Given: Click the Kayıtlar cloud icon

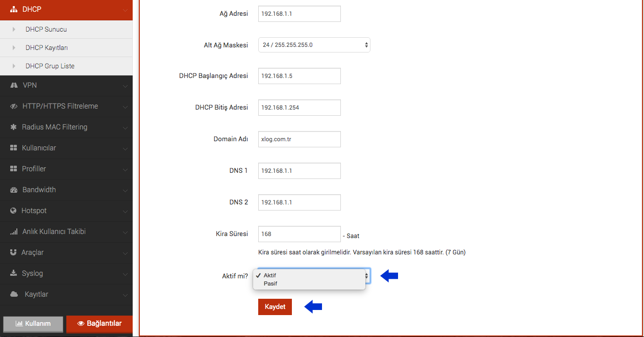Looking at the screenshot, I should (x=14, y=294).
